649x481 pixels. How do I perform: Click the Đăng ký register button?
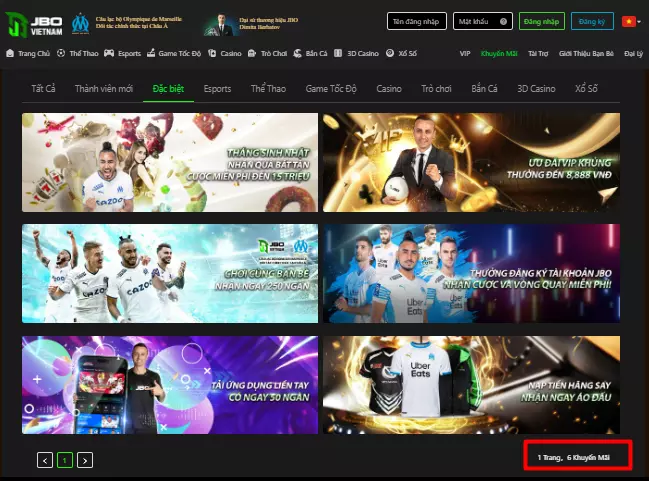(x=592, y=21)
